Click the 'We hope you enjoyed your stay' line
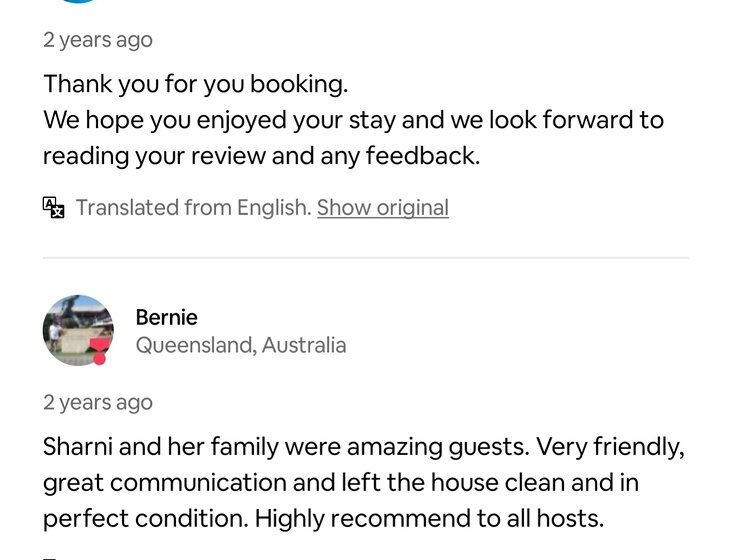 click(x=352, y=121)
